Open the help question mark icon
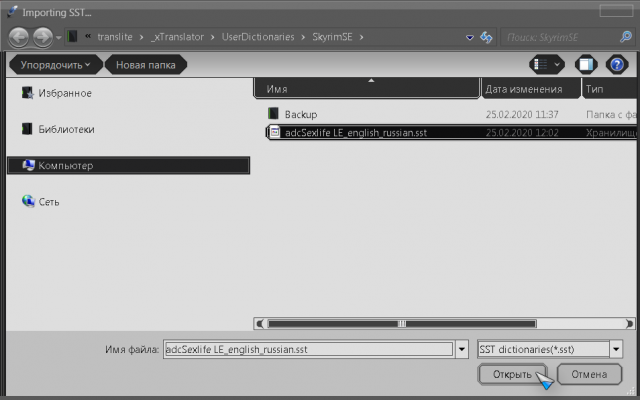This screenshot has width=640, height=400. click(616, 65)
